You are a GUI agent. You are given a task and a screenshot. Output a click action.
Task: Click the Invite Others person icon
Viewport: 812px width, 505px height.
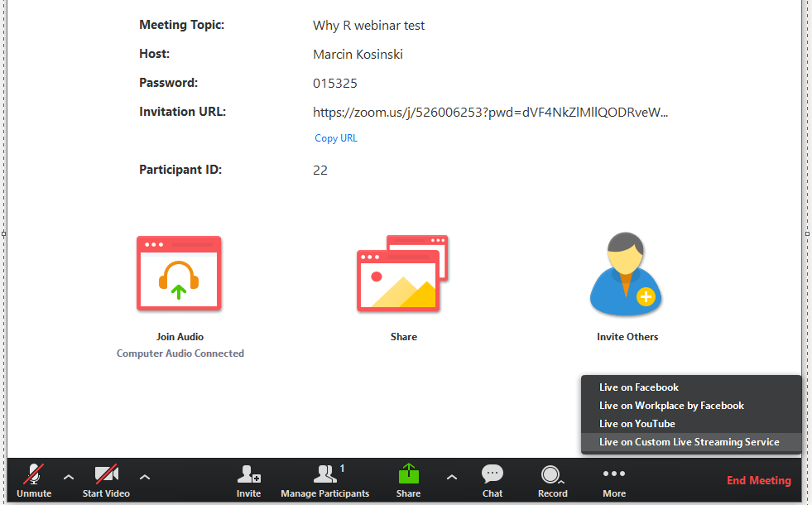[626, 274]
